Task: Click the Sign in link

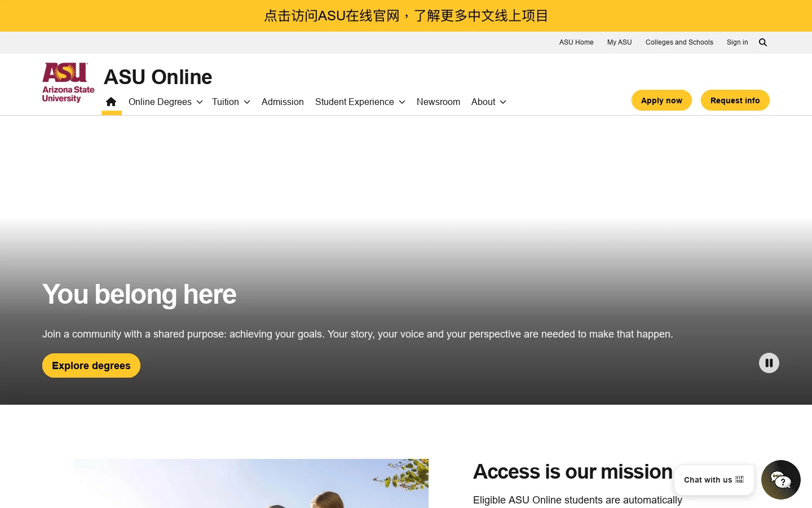Action: click(x=738, y=42)
